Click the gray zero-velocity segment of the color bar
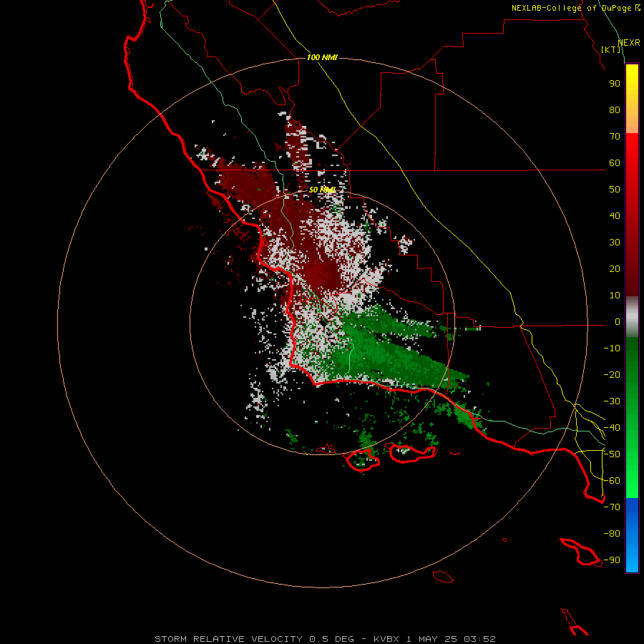Screen dimensions: 644x644 pyautogui.click(x=632, y=317)
